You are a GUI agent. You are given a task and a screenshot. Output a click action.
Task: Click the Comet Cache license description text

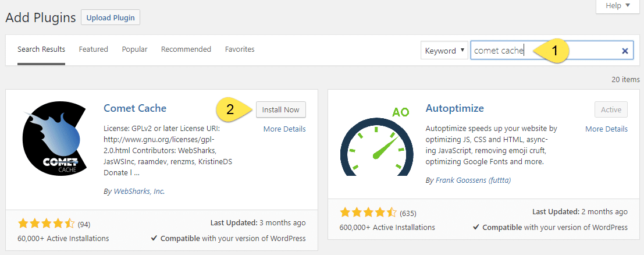(x=168, y=151)
